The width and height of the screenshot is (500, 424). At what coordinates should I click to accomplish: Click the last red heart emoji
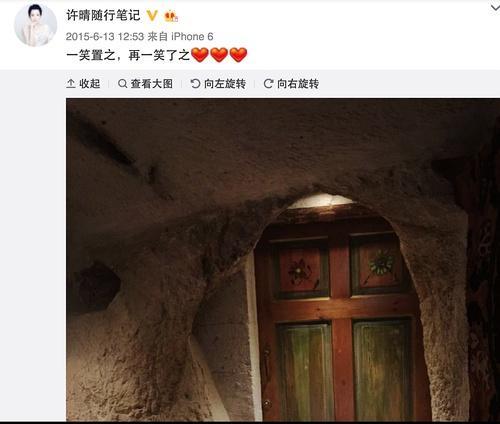tap(238, 55)
